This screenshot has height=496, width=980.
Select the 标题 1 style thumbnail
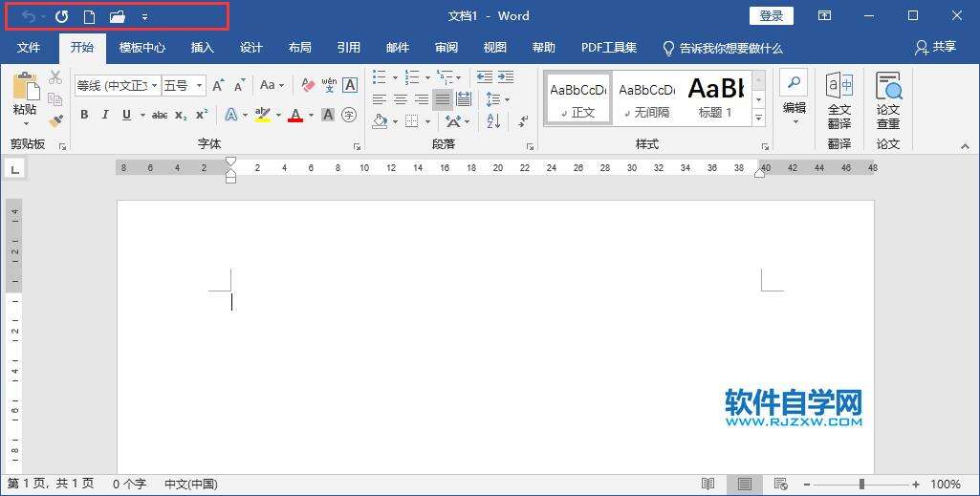click(x=715, y=98)
